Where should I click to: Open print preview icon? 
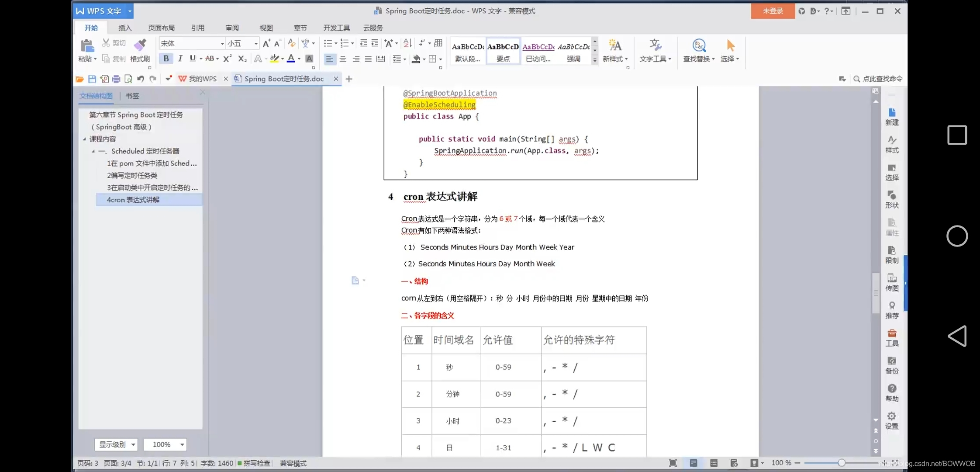pyautogui.click(x=128, y=79)
